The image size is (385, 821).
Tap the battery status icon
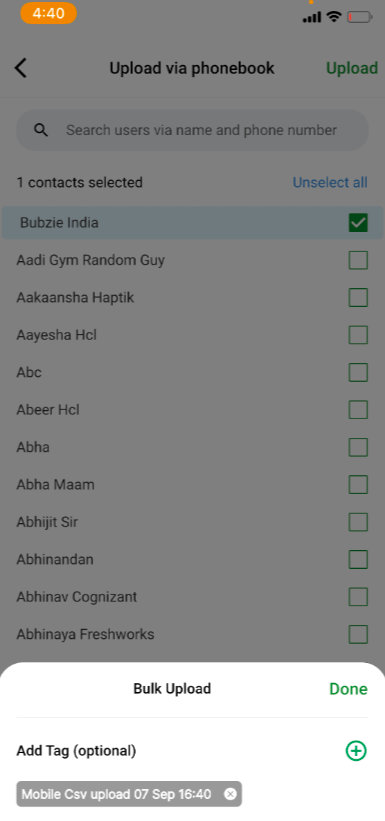tap(359, 17)
